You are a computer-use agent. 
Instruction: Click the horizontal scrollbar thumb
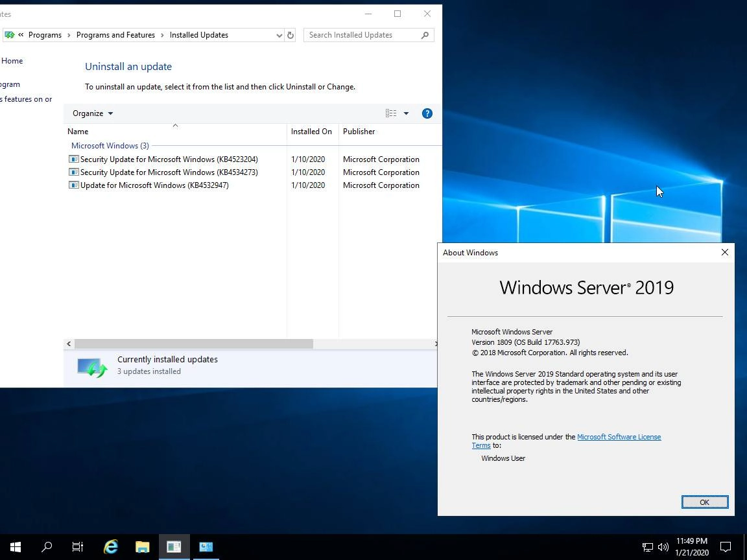point(194,344)
